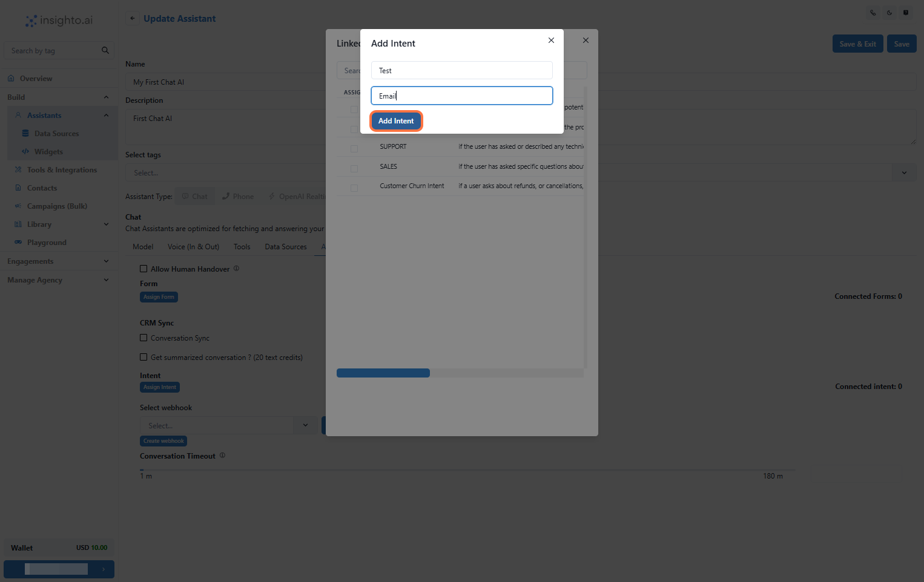The image size is (924, 582).
Task: Tick the Customer Churn Intent checkbox
Action: tap(354, 188)
